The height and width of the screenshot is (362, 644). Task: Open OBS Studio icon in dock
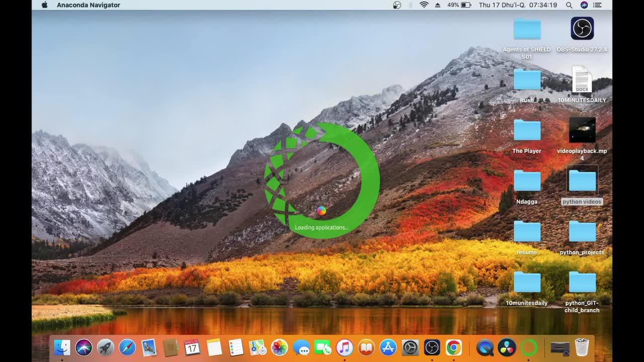tap(432, 347)
